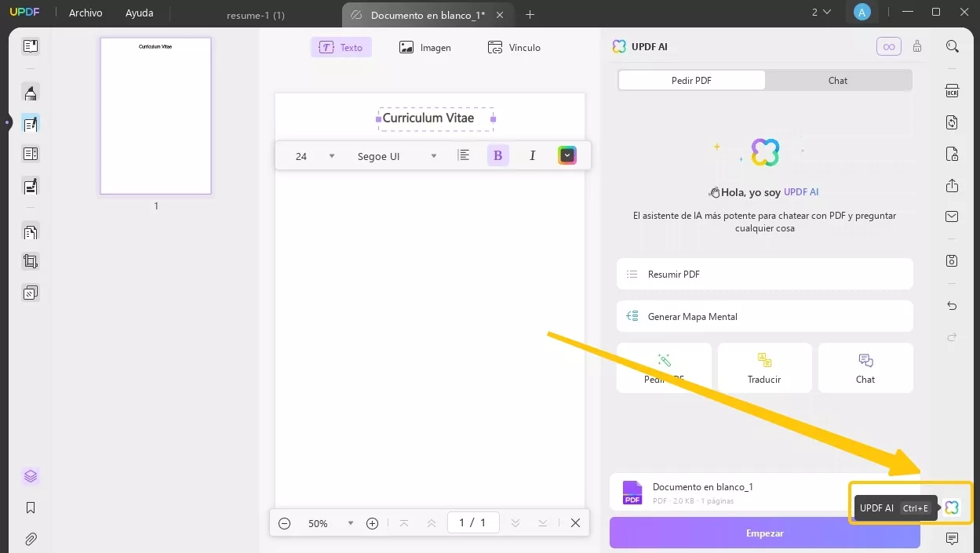Open the Archivo menu

click(x=86, y=13)
